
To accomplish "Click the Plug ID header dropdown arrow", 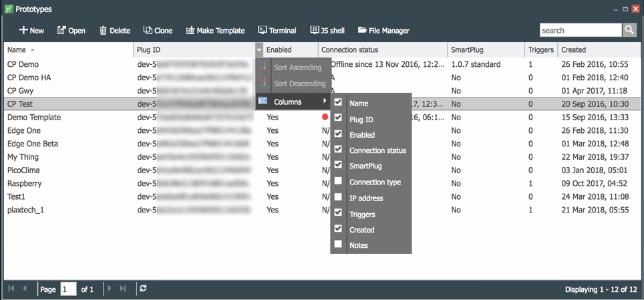I will [259, 49].
